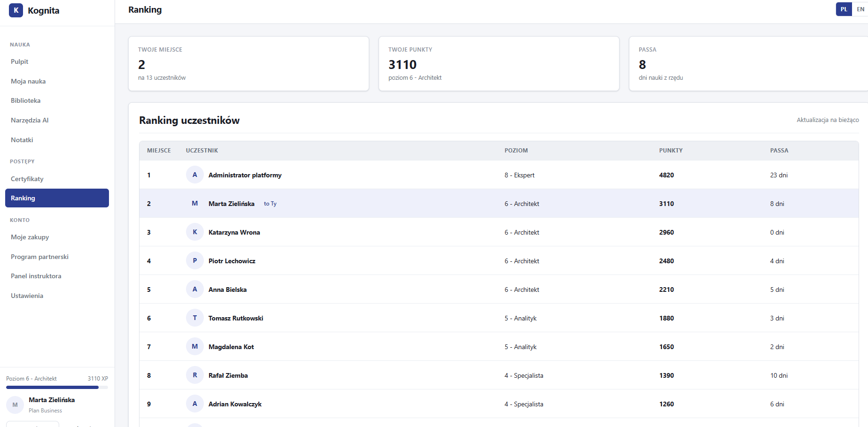The image size is (868, 427).
Task: Open Administrator platformy avatar
Action: pyautogui.click(x=195, y=175)
